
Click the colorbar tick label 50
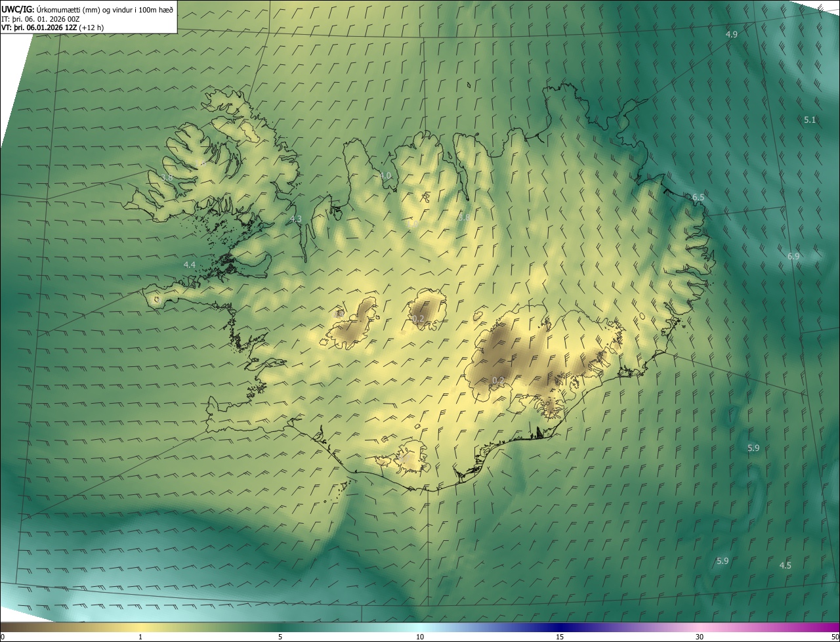click(x=835, y=637)
